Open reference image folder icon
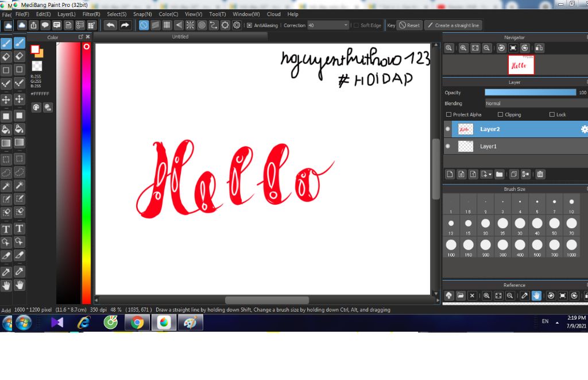Viewport: 588px width, 380px height. coord(461,296)
